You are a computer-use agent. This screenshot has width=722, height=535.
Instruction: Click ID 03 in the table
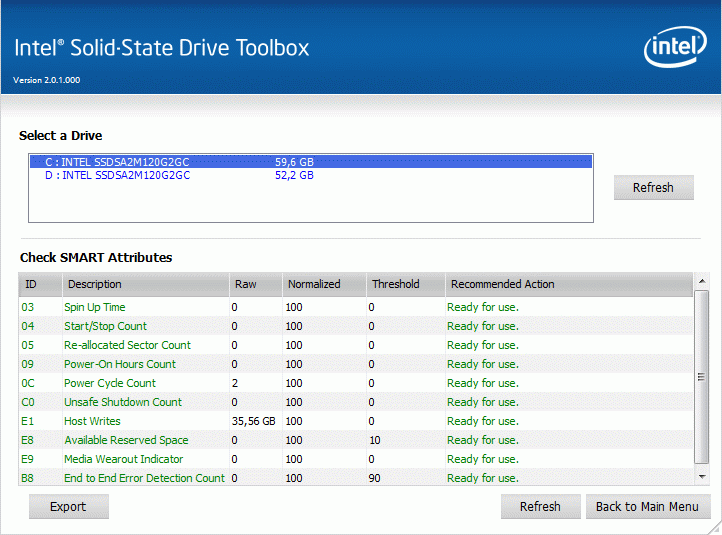[x=28, y=307]
